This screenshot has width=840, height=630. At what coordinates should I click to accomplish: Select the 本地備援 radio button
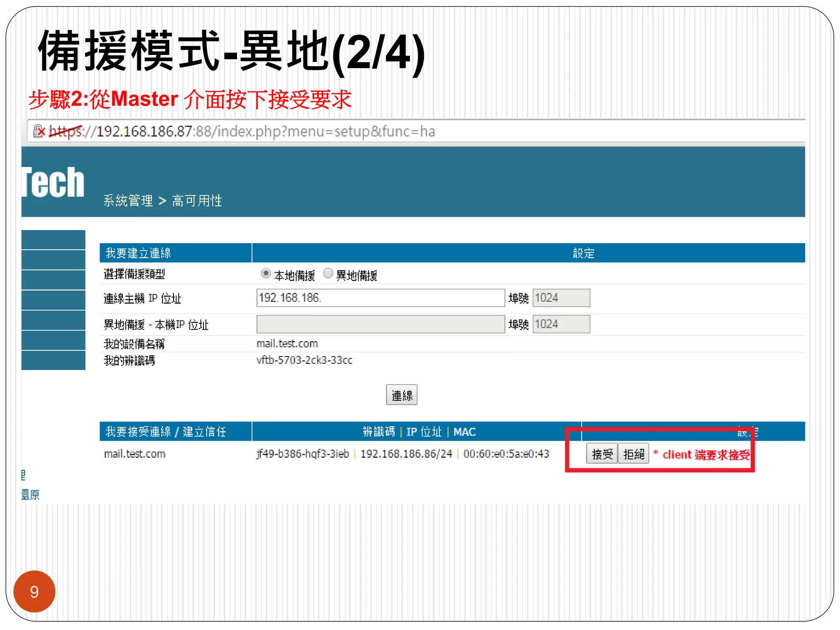(x=266, y=273)
